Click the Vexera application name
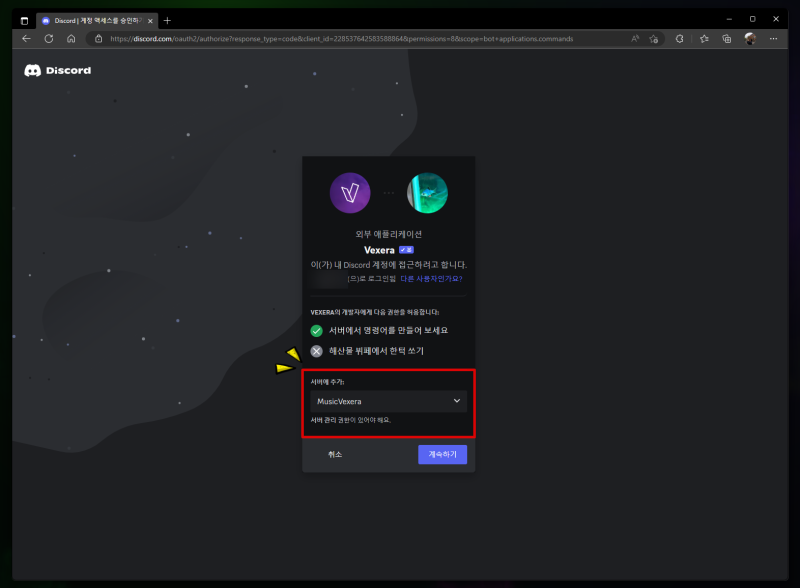800x588 pixels. (x=379, y=250)
